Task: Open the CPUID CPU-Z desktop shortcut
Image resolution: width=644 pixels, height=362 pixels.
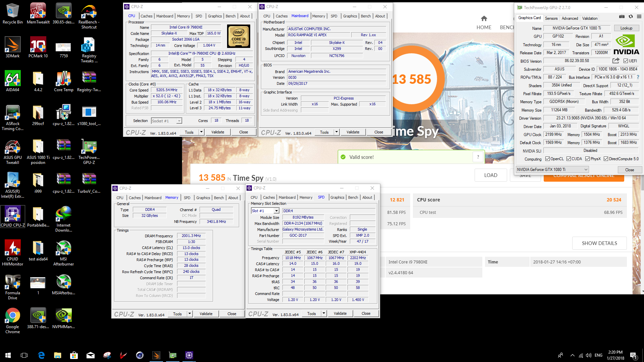Action: tap(12, 217)
